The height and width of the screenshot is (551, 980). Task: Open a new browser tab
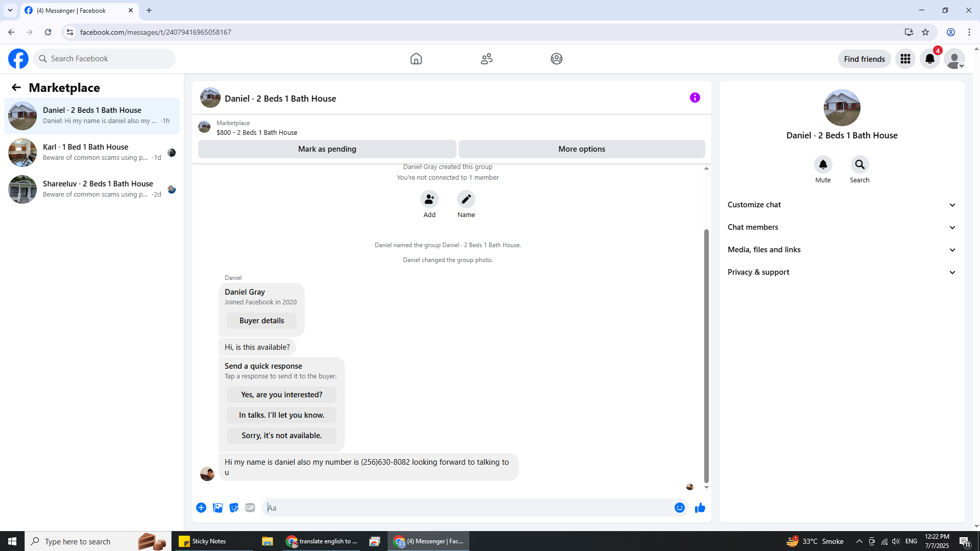tap(149, 10)
